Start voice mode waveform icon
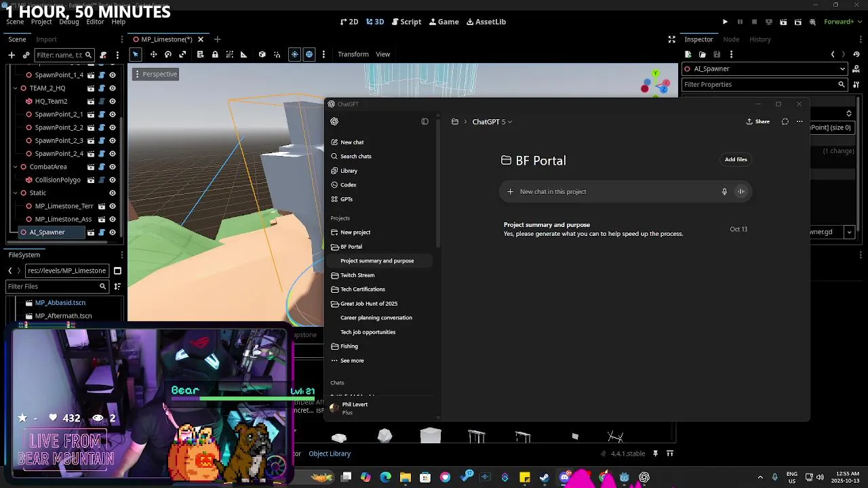Viewport: 868px width, 488px height. tap(741, 192)
